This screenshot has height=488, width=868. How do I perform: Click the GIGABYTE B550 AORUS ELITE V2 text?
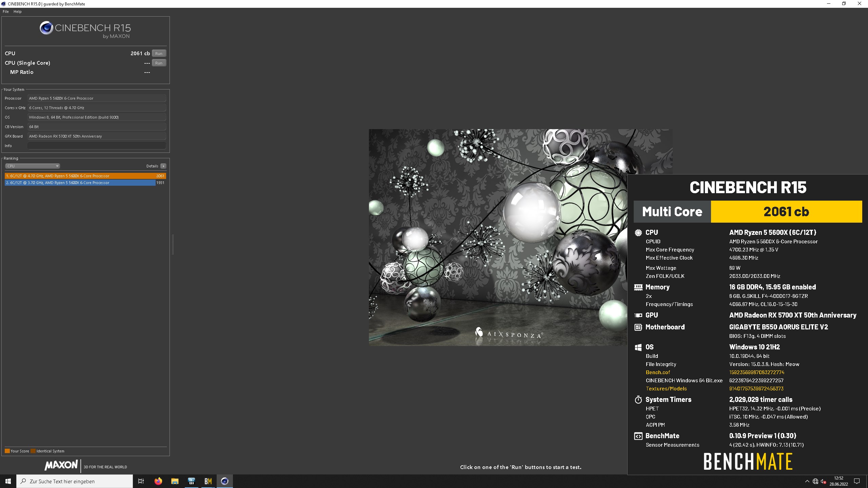(778, 327)
